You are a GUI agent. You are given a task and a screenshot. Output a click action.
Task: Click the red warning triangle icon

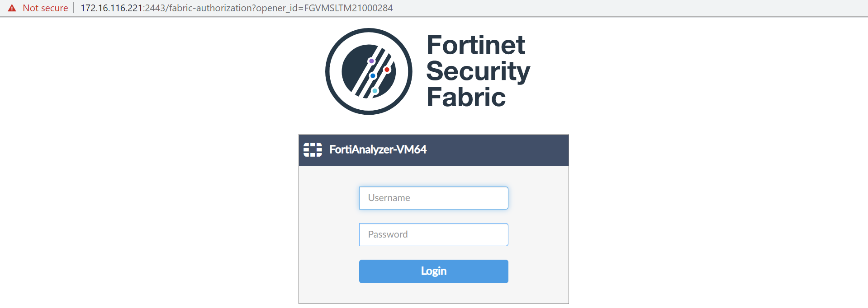click(x=11, y=8)
